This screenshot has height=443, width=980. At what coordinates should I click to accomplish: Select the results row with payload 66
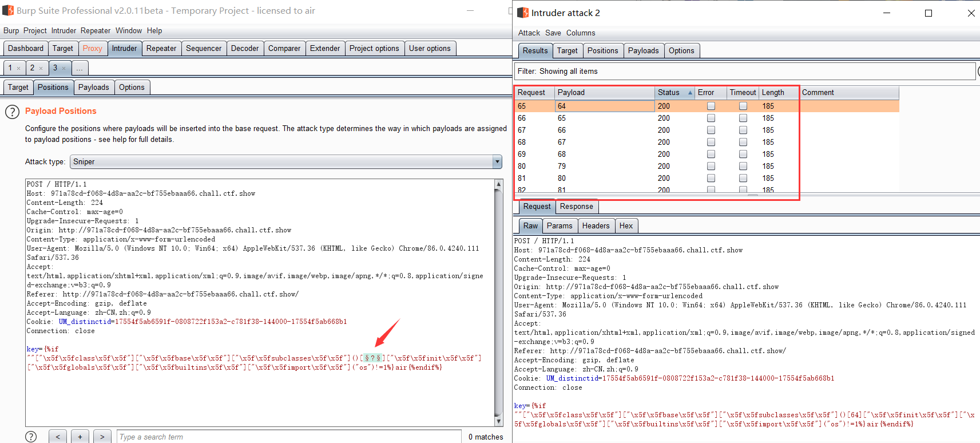[x=707, y=130]
